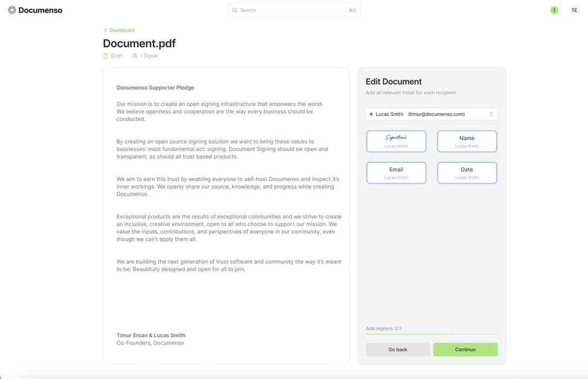Open the TE user avatar menu
This screenshot has width=588, height=379.
pyautogui.click(x=574, y=10)
